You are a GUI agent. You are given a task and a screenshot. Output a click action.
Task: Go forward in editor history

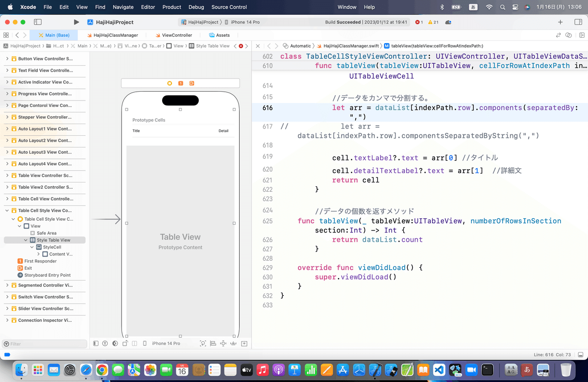24,35
